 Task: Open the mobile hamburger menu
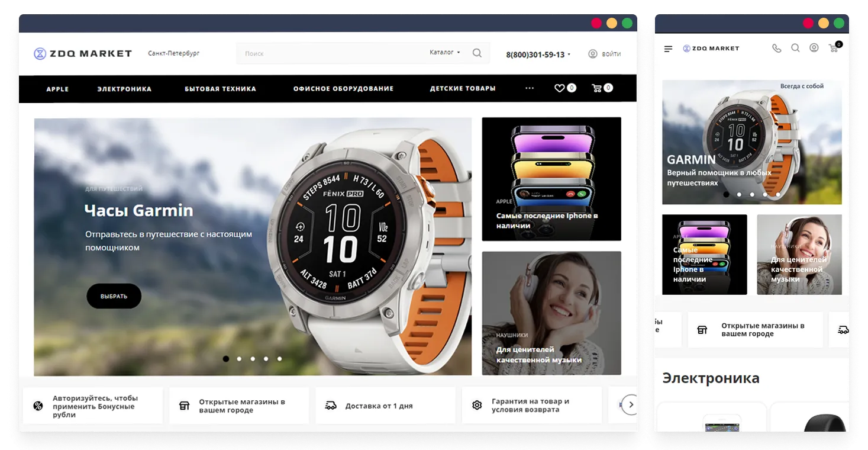[x=668, y=49]
